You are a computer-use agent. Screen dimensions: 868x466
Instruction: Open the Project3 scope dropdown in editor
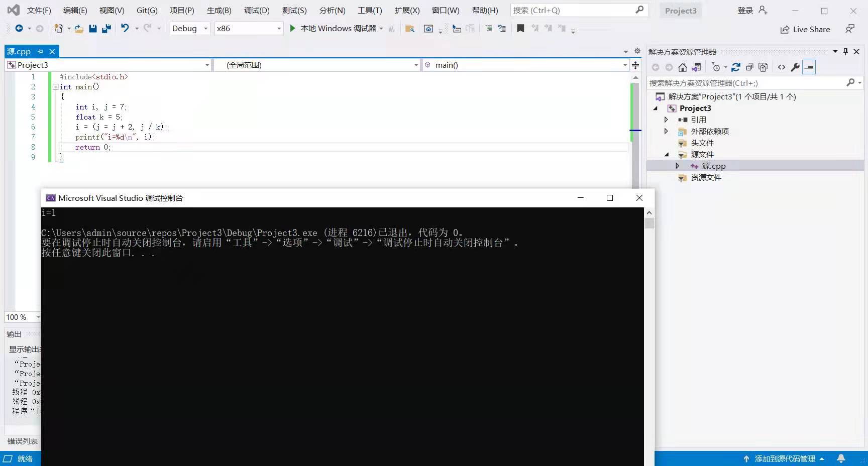pos(108,65)
